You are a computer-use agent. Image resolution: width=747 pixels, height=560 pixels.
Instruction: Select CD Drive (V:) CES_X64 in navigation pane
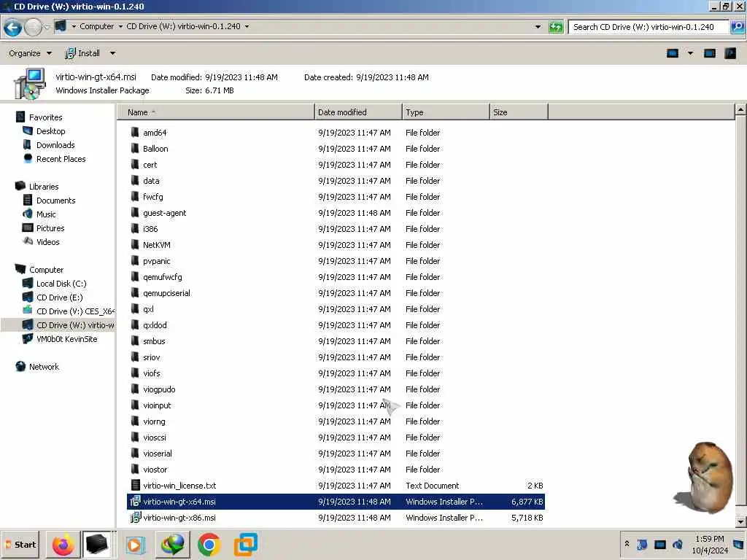(x=75, y=311)
